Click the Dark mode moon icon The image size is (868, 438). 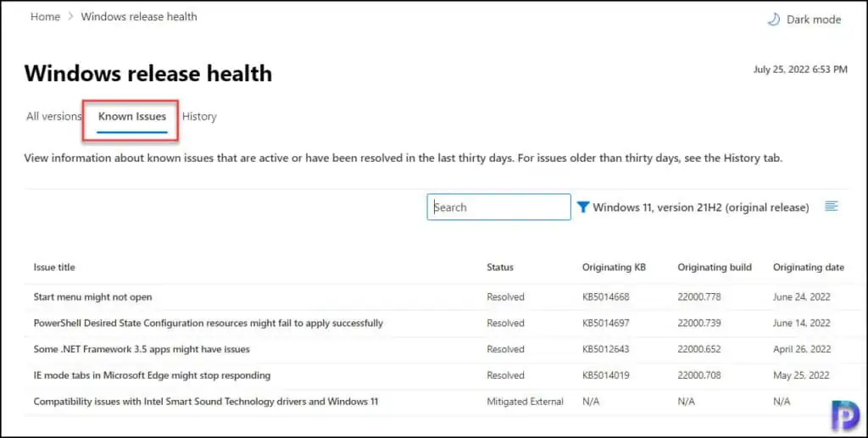pos(773,19)
